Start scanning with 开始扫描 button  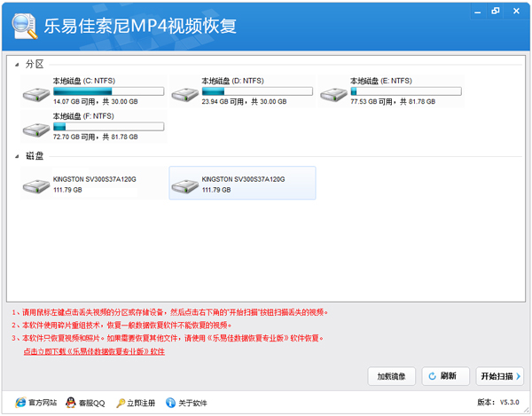pos(499,376)
